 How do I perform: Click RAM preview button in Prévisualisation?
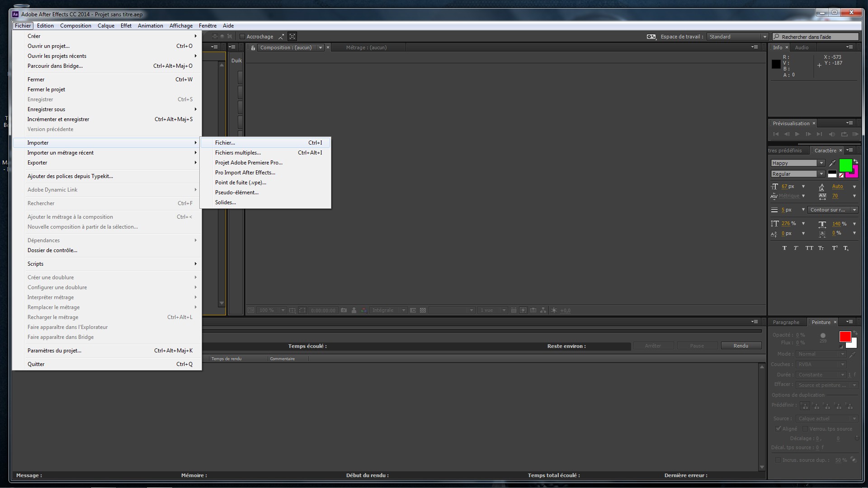coord(855,134)
